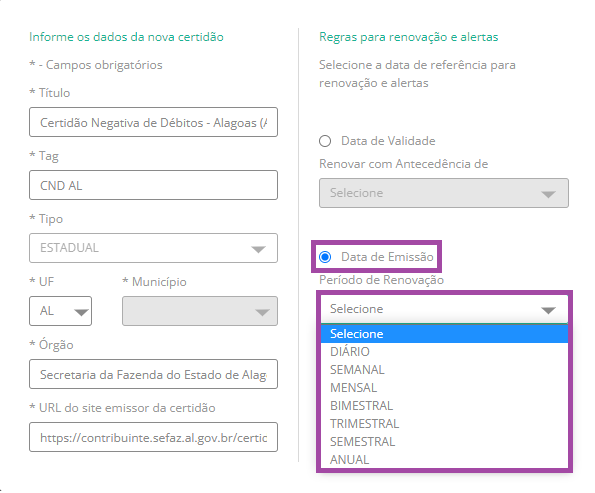Select TRIMESTRAL renewal period option
This screenshot has width=595, height=493.
(444, 424)
